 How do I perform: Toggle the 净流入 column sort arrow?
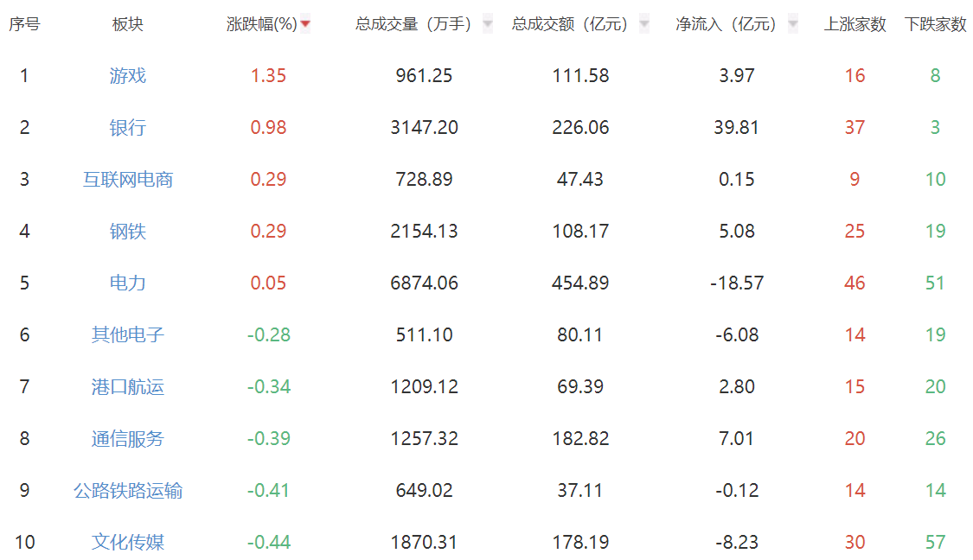tap(793, 24)
